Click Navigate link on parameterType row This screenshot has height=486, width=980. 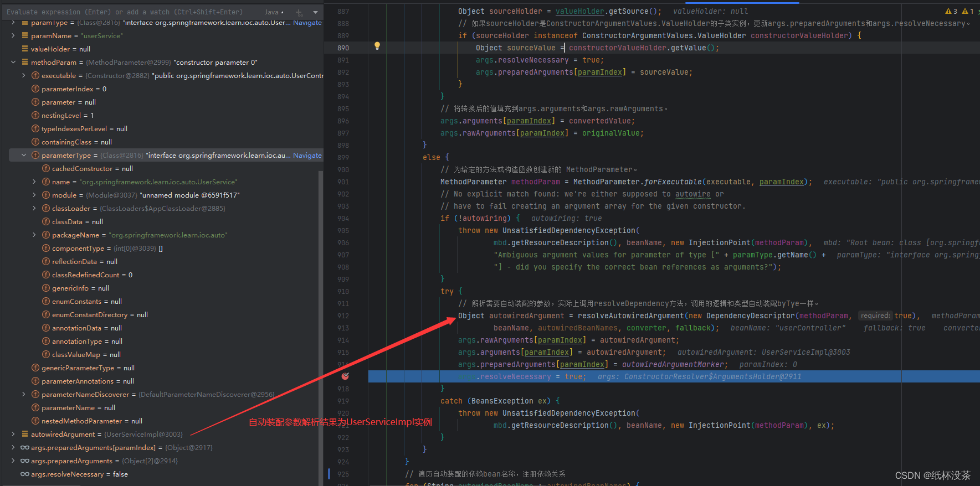tap(307, 155)
